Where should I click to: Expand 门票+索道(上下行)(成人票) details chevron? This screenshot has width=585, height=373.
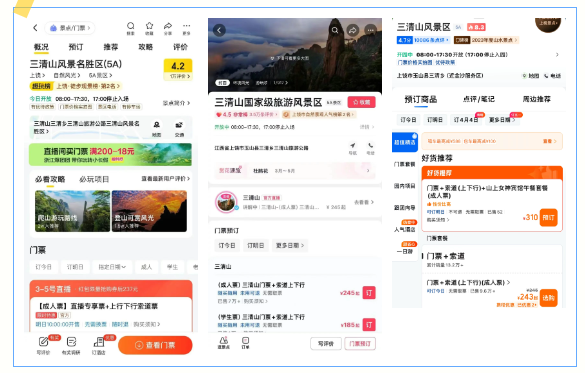click(x=508, y=282)
